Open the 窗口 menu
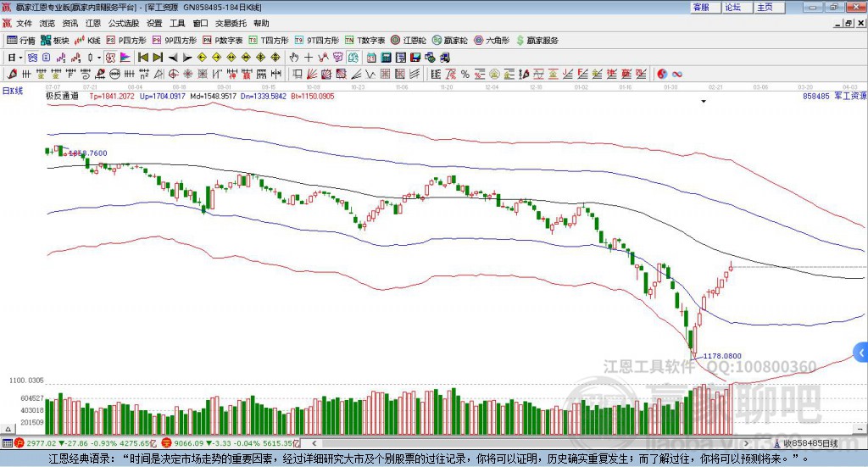 [200, 23]
